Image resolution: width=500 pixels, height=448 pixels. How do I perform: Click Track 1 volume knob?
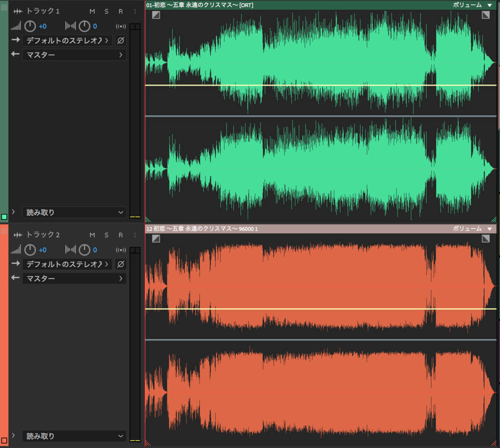point(30,26)
